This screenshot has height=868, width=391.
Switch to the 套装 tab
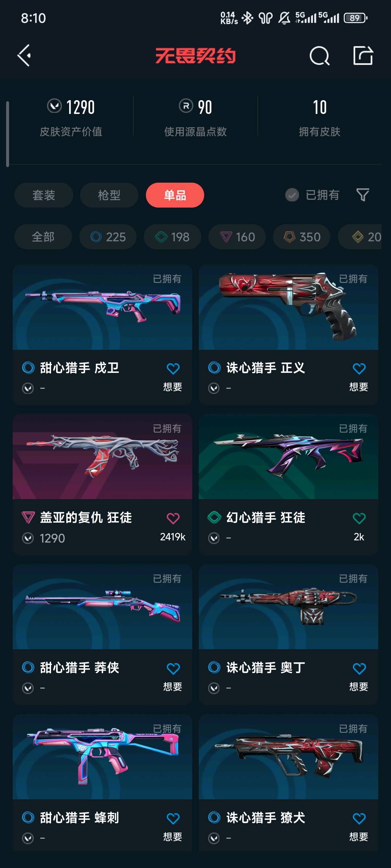point(44,195)
